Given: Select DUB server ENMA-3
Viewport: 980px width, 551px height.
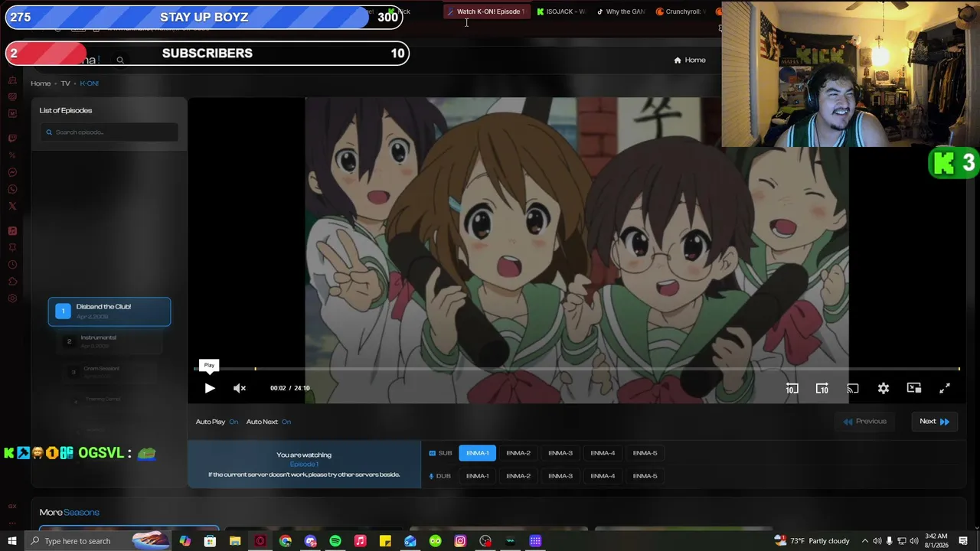Looking at the screenshot, I should [x=560, y=476].
